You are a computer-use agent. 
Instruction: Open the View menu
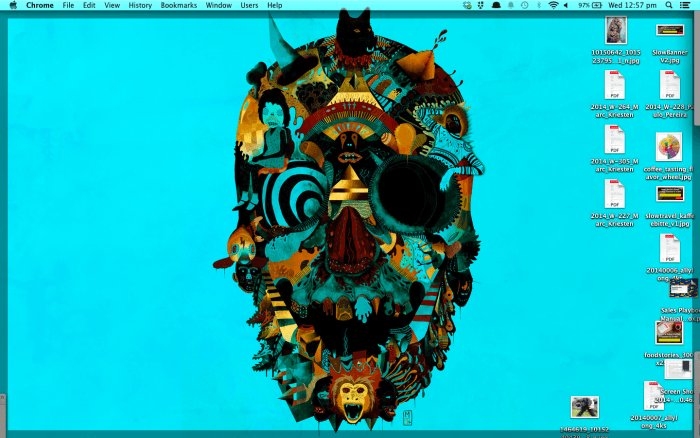(112, 5)
